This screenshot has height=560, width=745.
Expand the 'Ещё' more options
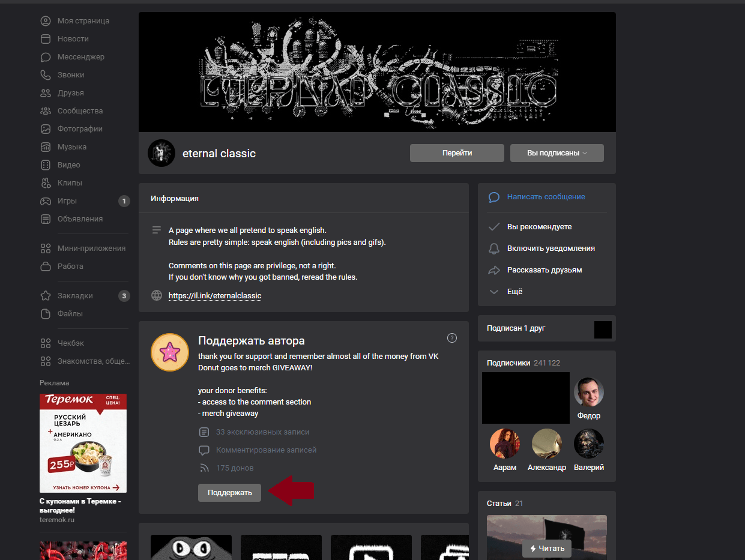[x=514, y=292]
